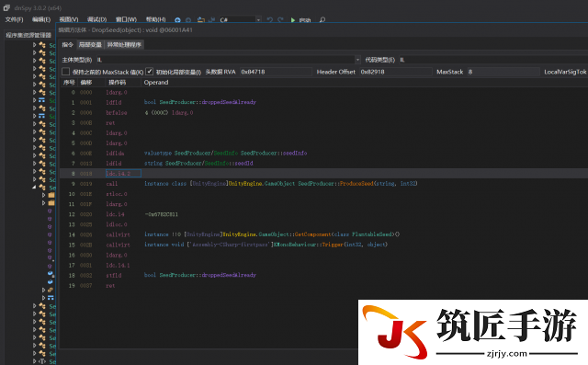Image resolution: width=588 pixels, height=365 pixels.
Task: Switch to the 异常处理程序 tab
Action: [124, 45]
